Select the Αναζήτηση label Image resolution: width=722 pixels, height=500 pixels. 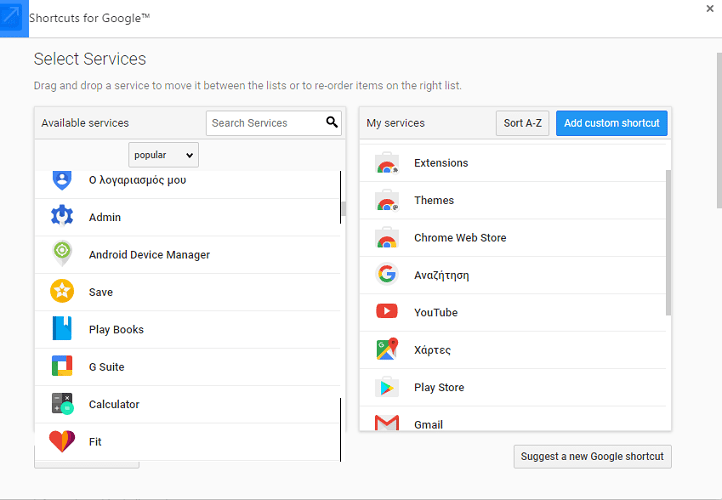pos(441,275)
